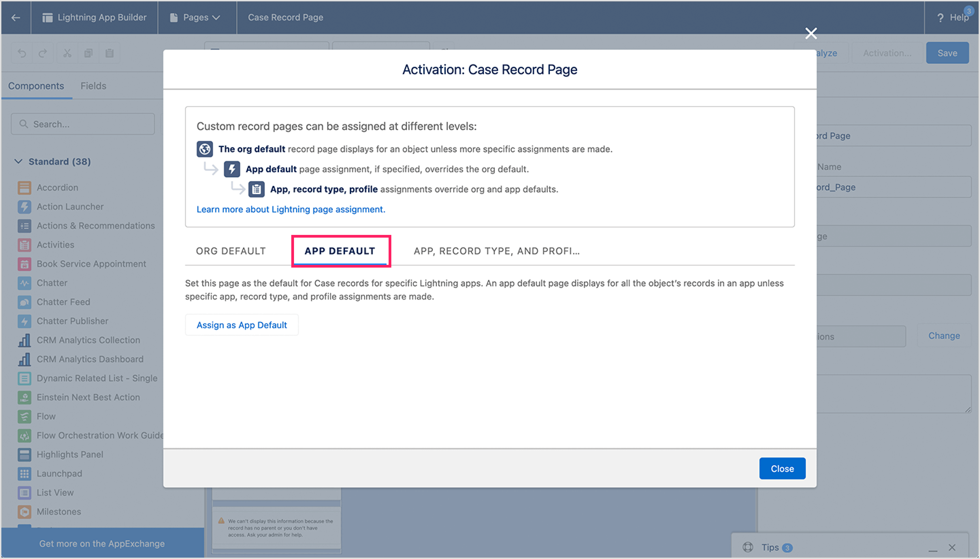The image size is (980, 559).
Task: Click the Milestones component icon
Action: click(x=24, y=511)
